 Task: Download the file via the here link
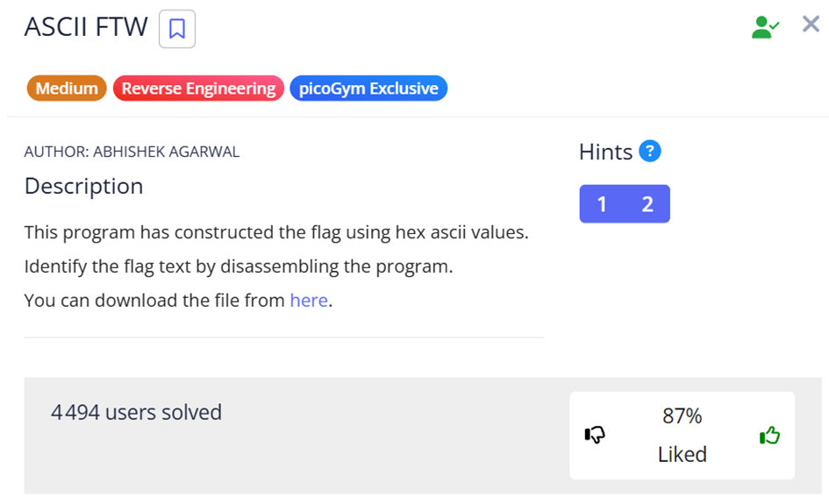coord(309,300)
